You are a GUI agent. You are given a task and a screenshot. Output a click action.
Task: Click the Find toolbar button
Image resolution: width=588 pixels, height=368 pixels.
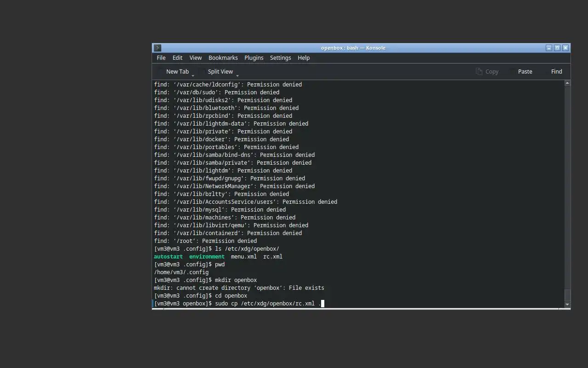click(x=556, y=71)
